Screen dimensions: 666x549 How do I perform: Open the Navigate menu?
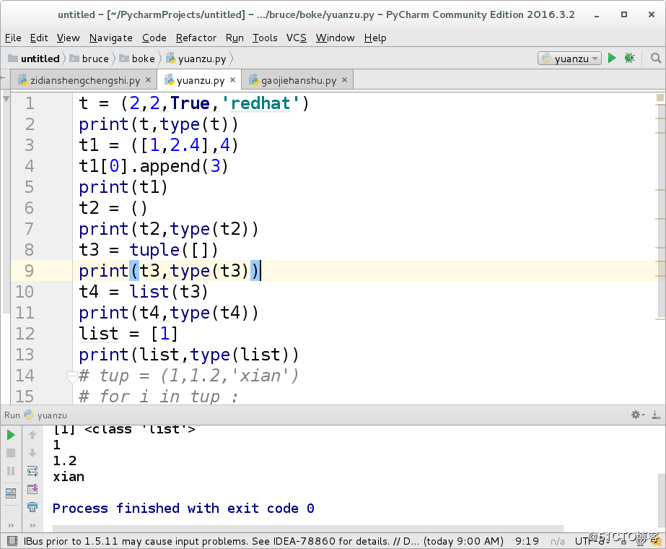pyautogui.click(x=110, y=38)
